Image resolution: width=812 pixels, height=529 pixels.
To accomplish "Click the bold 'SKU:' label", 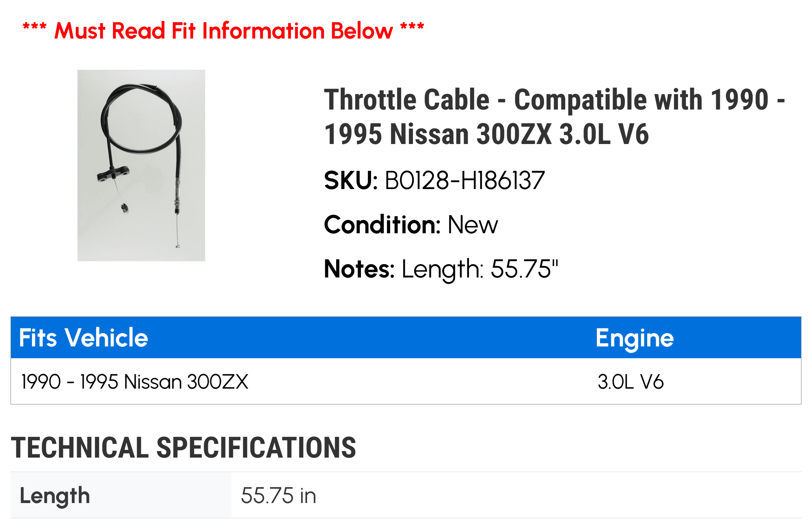I will coord(351,181).
